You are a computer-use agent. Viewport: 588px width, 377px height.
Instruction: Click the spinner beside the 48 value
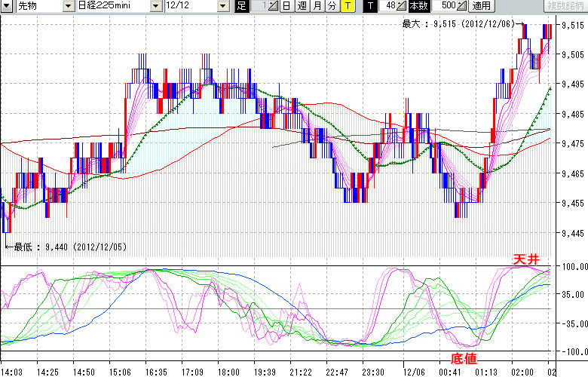[402, 6]
